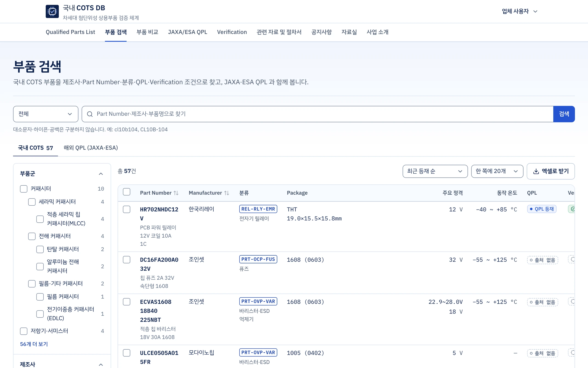
Task: Select the HR702NHDC12V row checkbox
Action: [127, 209]
